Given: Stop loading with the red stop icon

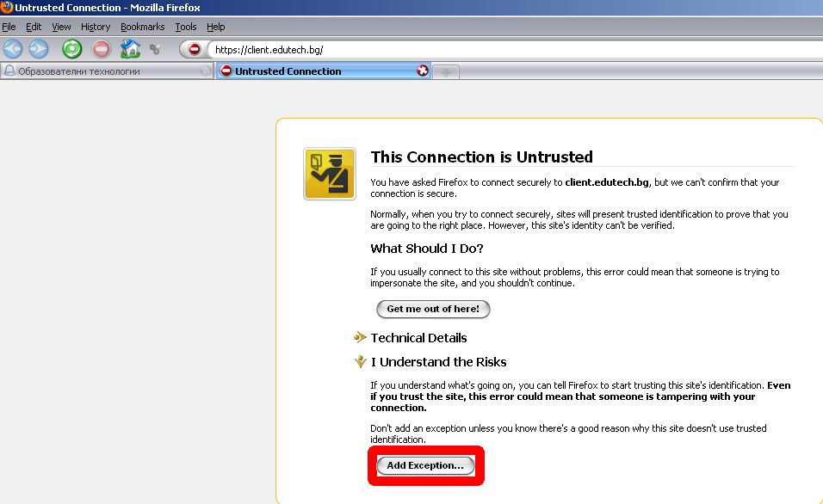Looking at the screenshot, I should coord(102,49).
